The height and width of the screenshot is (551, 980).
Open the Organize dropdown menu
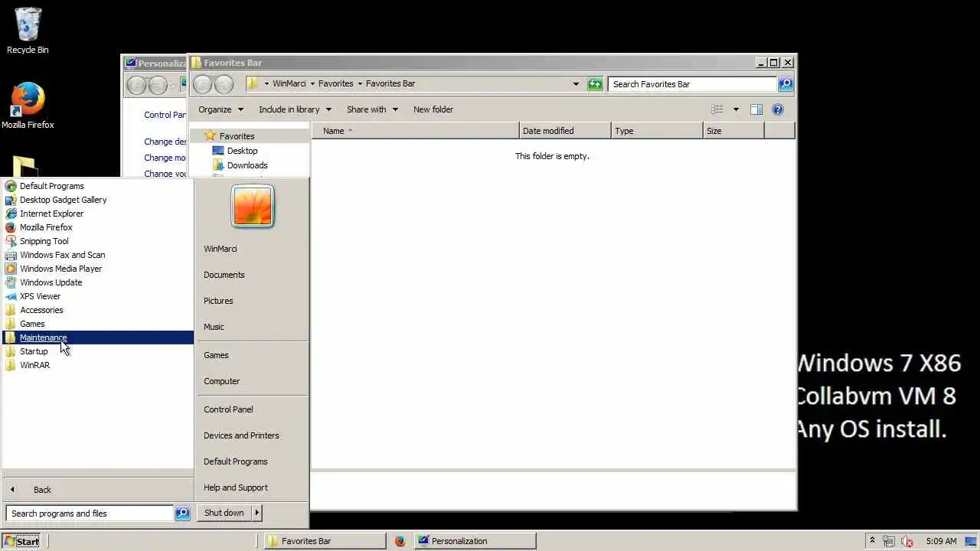(220, 109)
